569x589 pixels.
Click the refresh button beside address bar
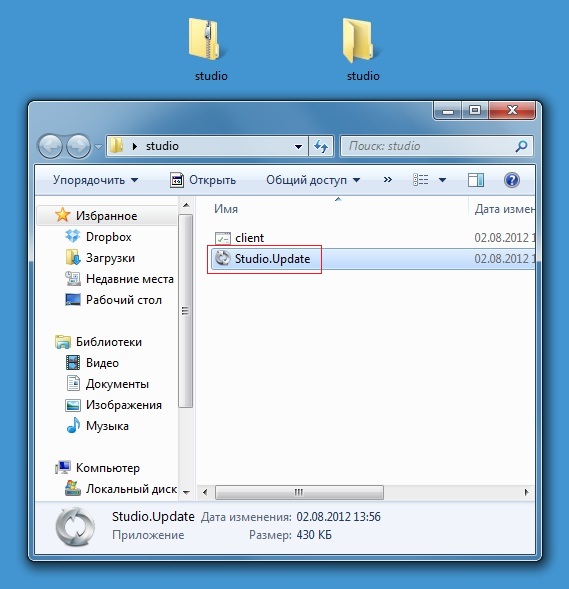click(x=321, y=146)
